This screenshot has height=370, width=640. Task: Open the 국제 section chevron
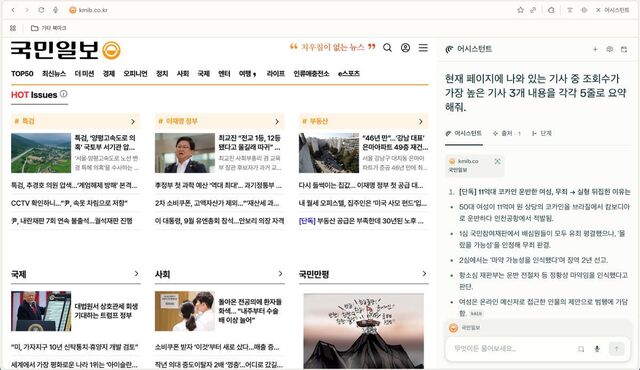tap(136, 274)
